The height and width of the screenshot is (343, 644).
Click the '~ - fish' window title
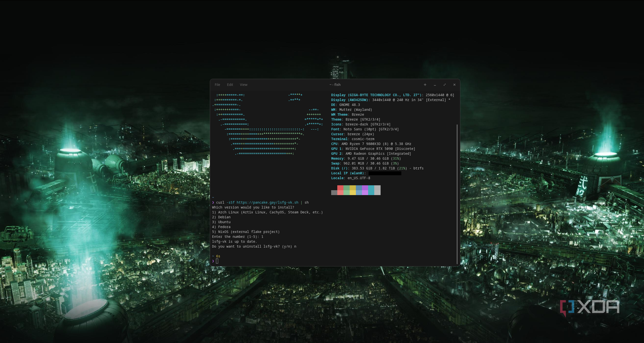point(335,85)
